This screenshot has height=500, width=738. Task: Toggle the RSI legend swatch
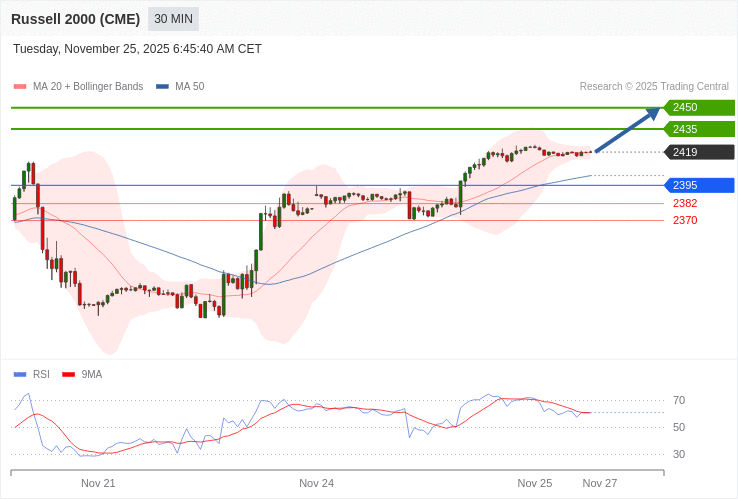[x=20, y=375]
